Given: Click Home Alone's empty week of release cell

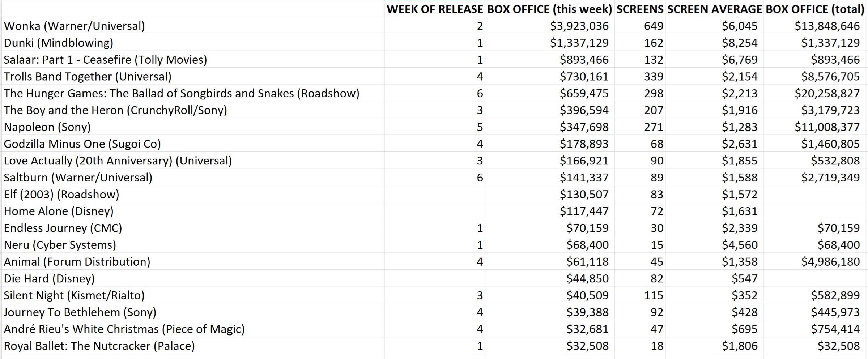Looking at the screenshot, I should click(x=434, y=211).
